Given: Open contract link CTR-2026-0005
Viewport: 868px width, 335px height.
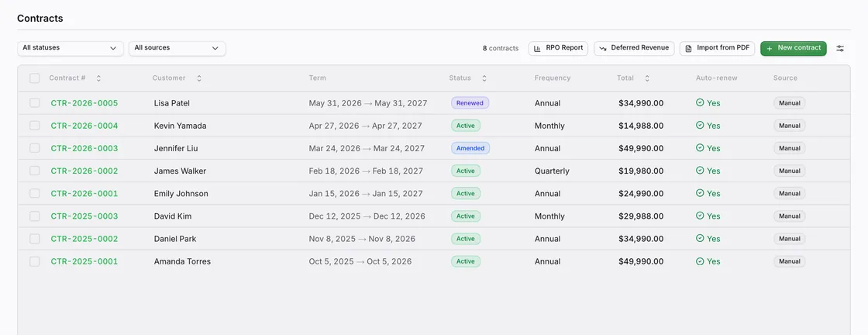Looking at the screenshot, I should point(84,103).
